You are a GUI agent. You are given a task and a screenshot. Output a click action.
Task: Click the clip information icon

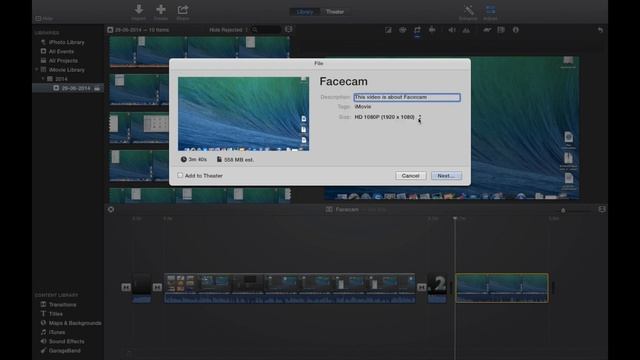click(x=516, y=30)
